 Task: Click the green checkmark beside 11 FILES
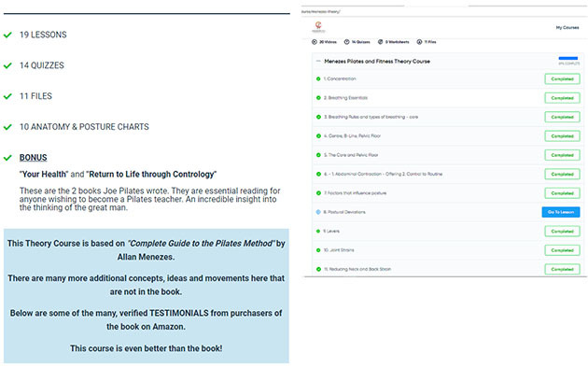(x=7, y=96)
